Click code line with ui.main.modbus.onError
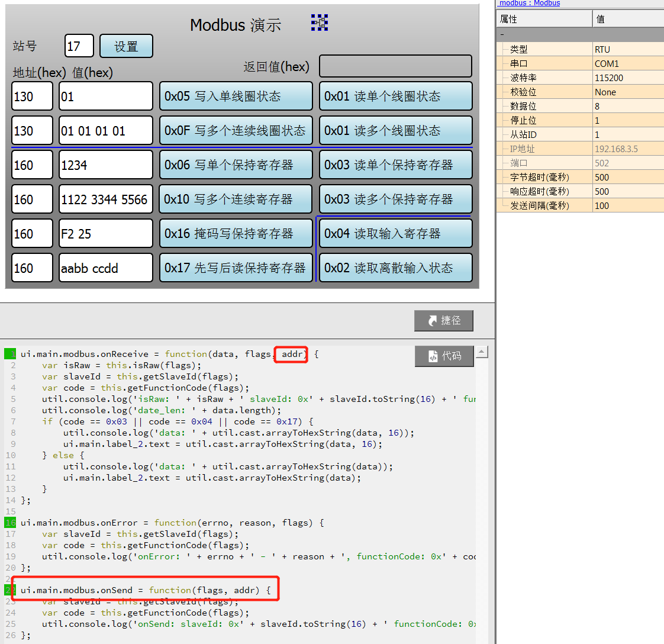 coord(172,523)
